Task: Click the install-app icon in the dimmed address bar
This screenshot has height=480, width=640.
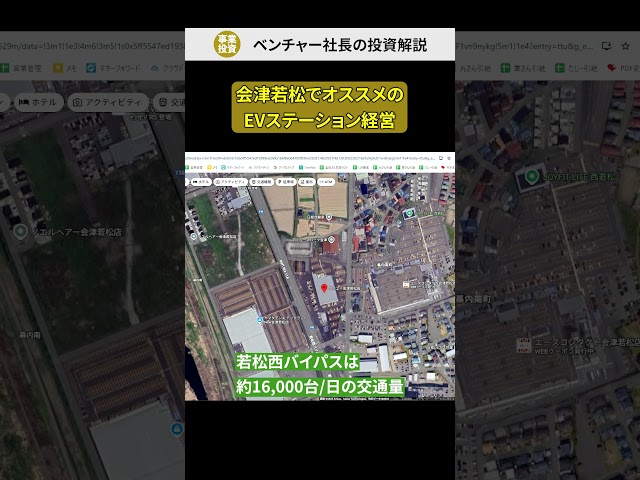Action: click(607, 46)
